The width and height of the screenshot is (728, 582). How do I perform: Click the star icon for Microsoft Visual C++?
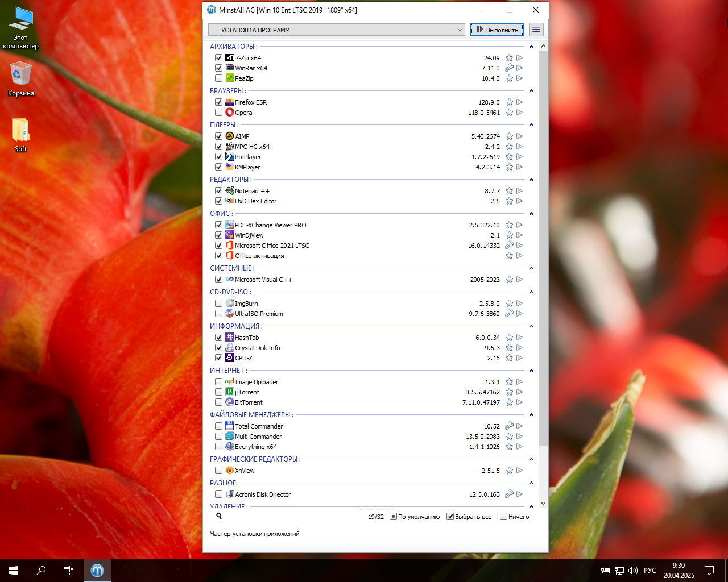click(509, 280)
